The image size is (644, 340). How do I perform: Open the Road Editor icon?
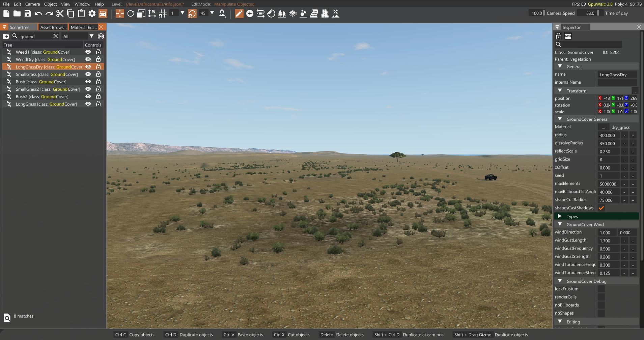[x=325, y=13]
